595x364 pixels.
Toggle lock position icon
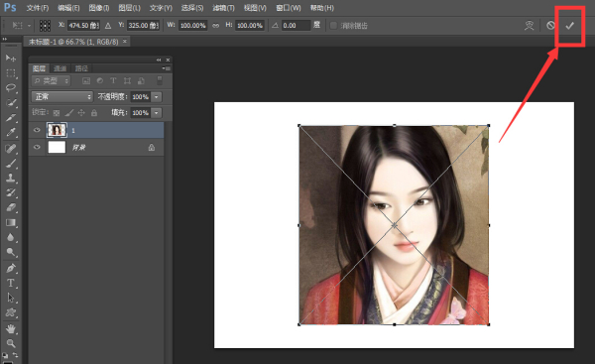81,113
